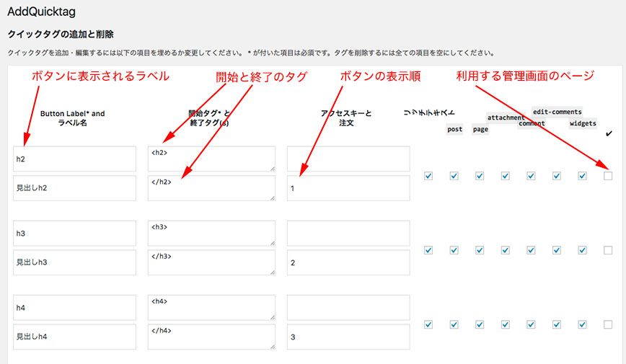This screenshot has width=626, height=364.
Task: Uncheck the widgets checkbox in the h3 row
Action: click(583, 250)
